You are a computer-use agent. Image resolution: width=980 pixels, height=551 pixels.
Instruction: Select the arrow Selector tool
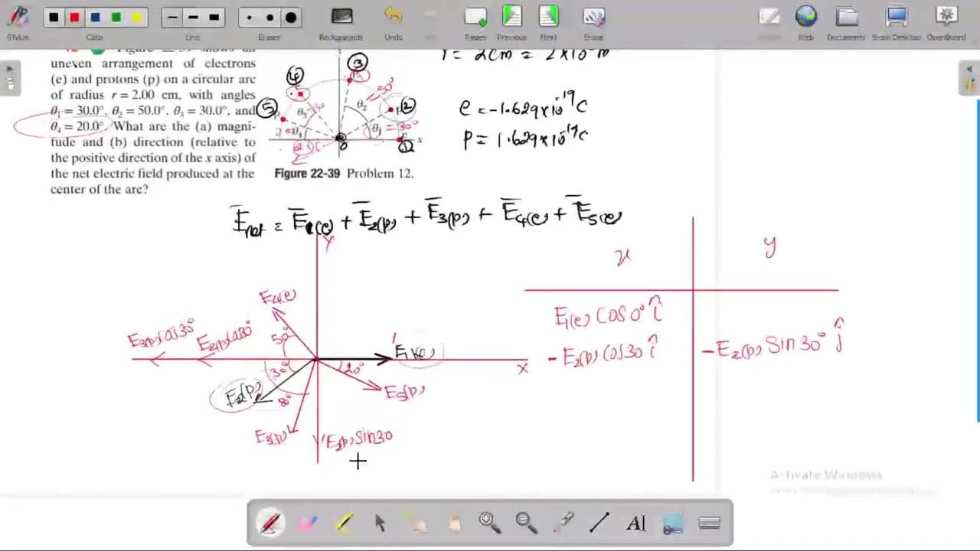coord(380,523)
